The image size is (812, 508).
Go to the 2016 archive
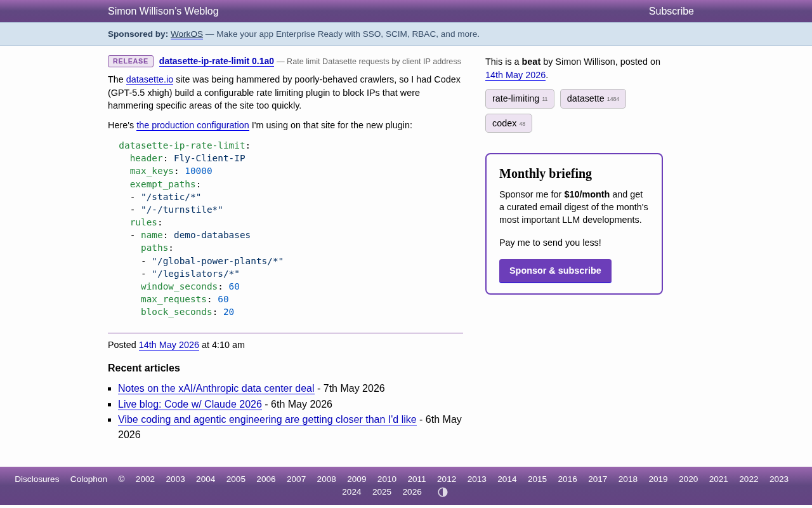point(568,479)
